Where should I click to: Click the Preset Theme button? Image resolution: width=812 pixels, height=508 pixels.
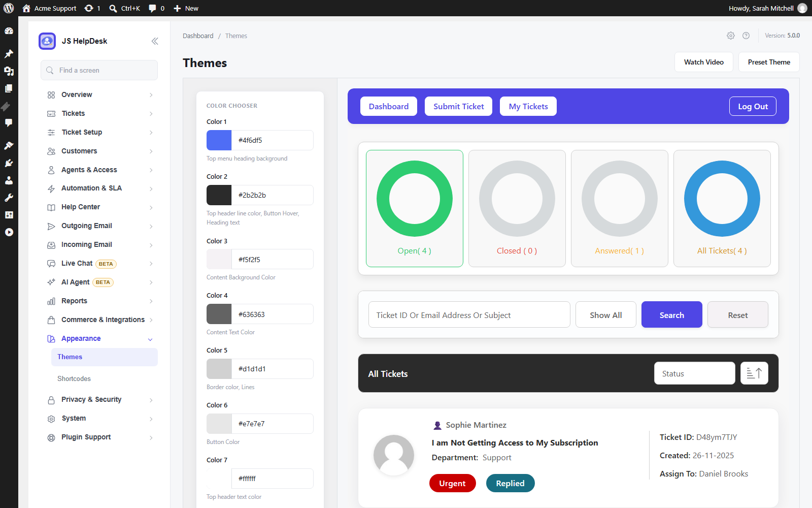769,62
